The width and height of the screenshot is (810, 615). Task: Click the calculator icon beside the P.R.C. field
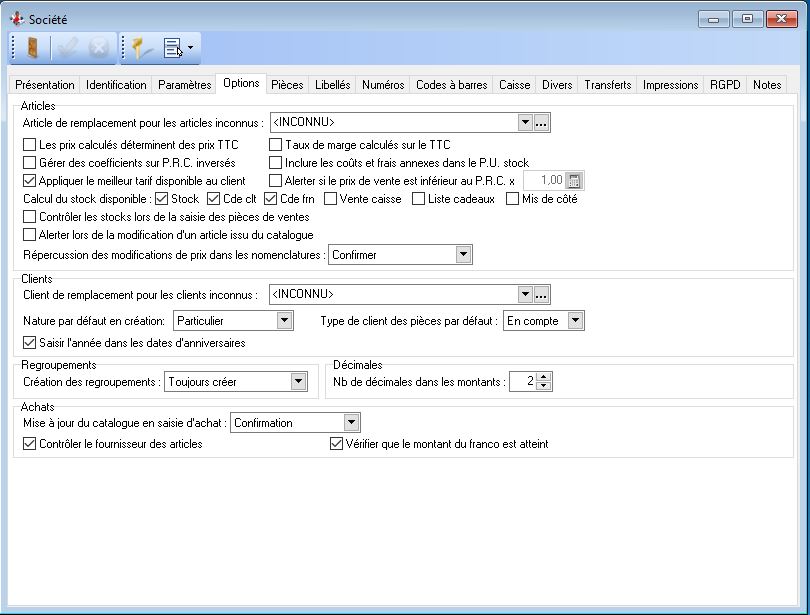tap(575, 180)
